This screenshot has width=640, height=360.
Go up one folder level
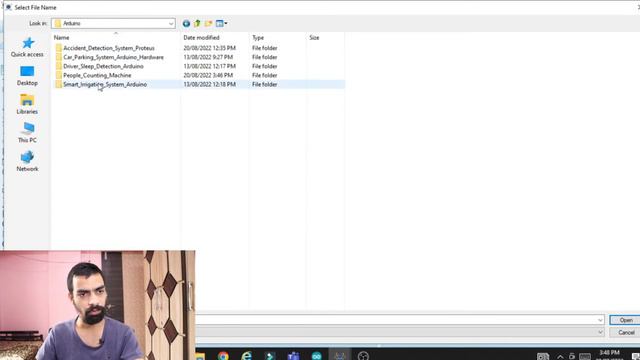pyautogui.click(x=198, y=23)
